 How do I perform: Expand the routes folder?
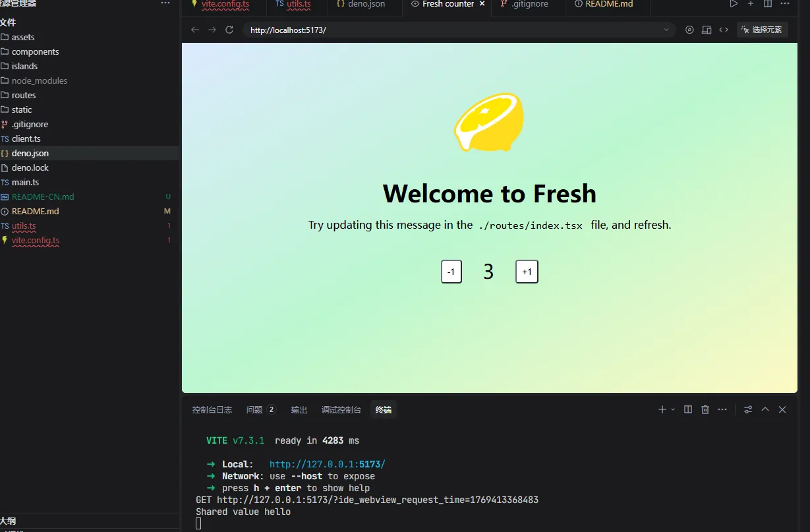pyautogui.click(x=24, y=95)
